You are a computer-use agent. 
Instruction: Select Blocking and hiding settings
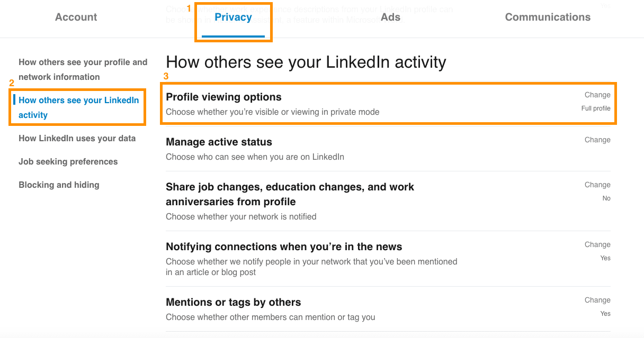click(x=59, y=185)
